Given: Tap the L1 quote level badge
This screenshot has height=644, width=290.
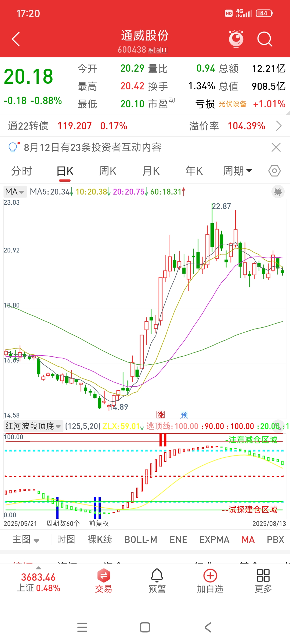Looking at the screenshot, I should pyautogui.click(x=164, y=50).
